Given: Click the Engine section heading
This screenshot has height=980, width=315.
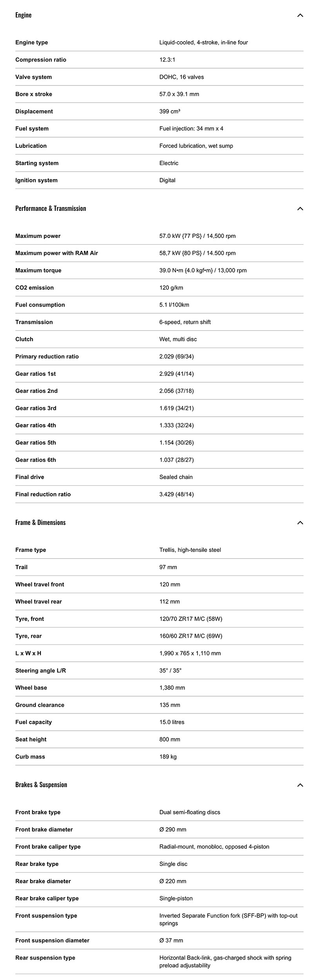Looking at the screenshot, I should click(24, 15).
